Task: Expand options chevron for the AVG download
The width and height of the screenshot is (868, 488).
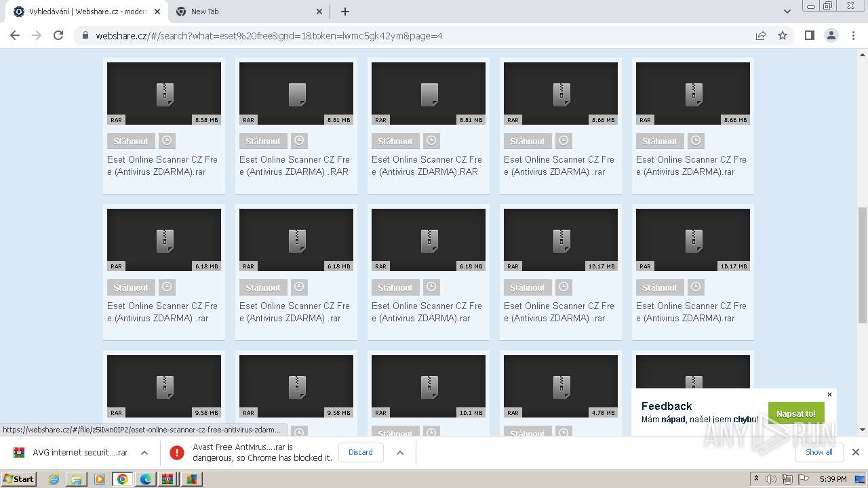Action: tap(144, 452)
